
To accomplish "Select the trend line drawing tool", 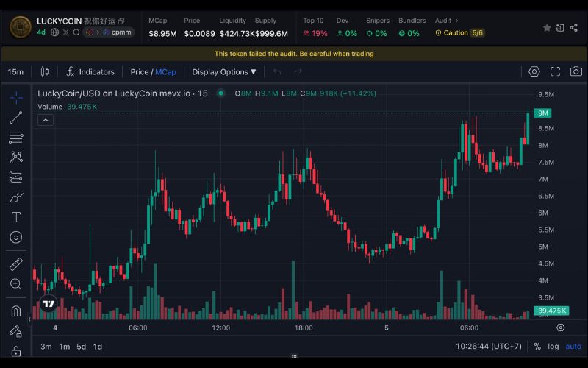I will point(16,118).
